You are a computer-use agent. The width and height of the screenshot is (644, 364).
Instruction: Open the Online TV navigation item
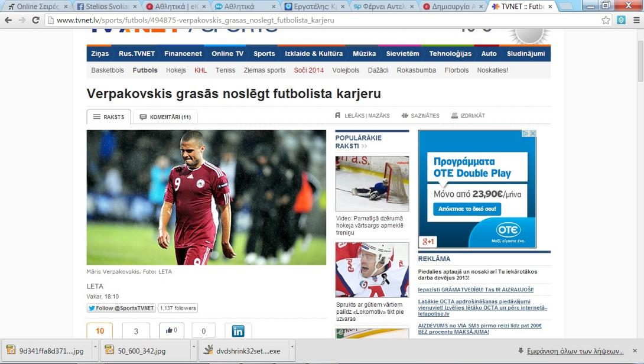click(x=227, y=53)
